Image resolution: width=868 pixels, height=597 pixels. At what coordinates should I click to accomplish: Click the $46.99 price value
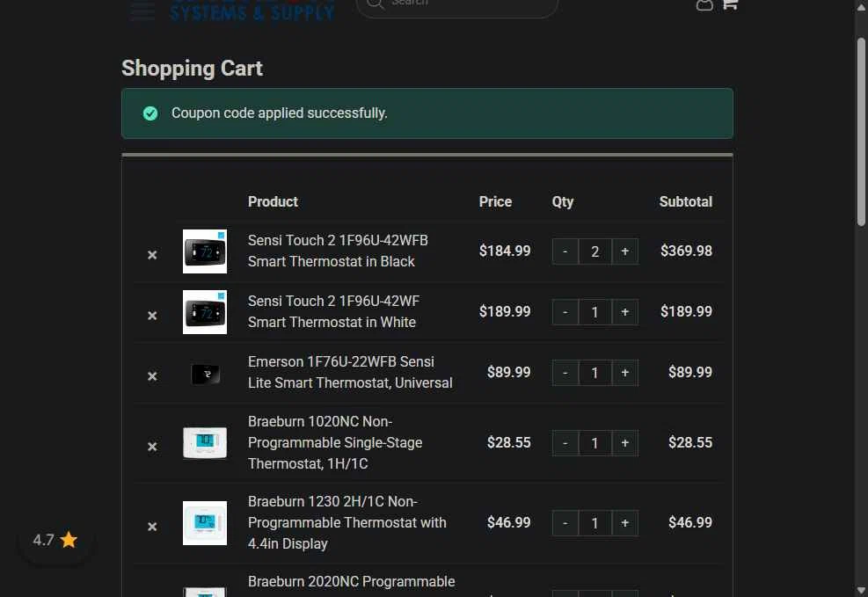[x=508, y=522]
